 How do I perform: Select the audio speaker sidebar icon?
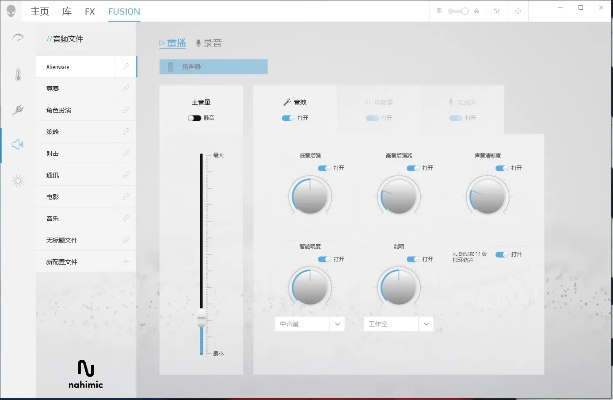[17, 145]
